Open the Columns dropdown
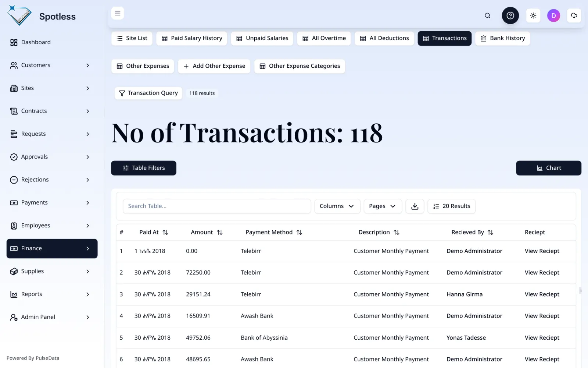This screenshot has height=368, width=588. click(x=337, y=206)
